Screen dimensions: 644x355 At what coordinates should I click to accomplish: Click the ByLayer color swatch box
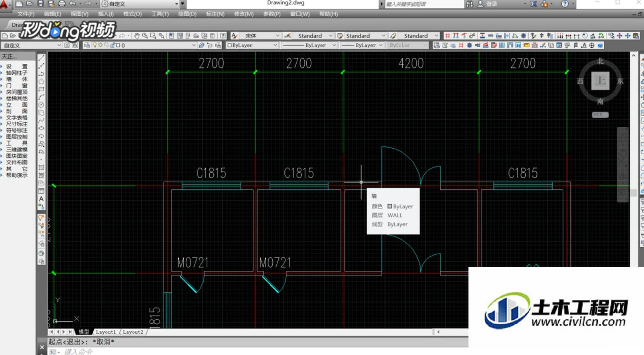coord(230,45)
